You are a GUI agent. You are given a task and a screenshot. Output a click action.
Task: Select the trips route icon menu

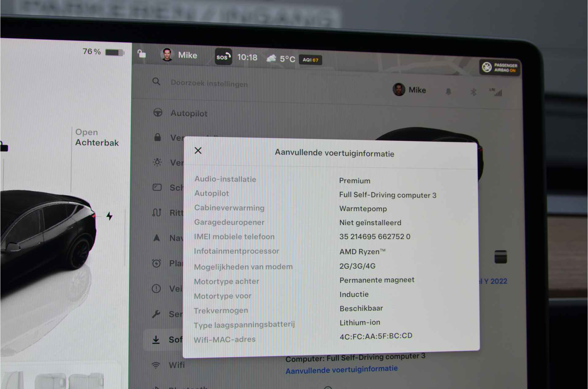[x=157, y=212]
